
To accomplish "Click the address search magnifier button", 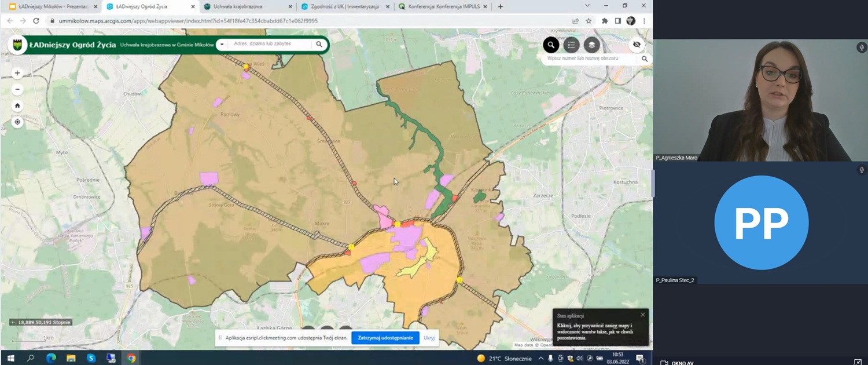I will (x=319, y=44).
